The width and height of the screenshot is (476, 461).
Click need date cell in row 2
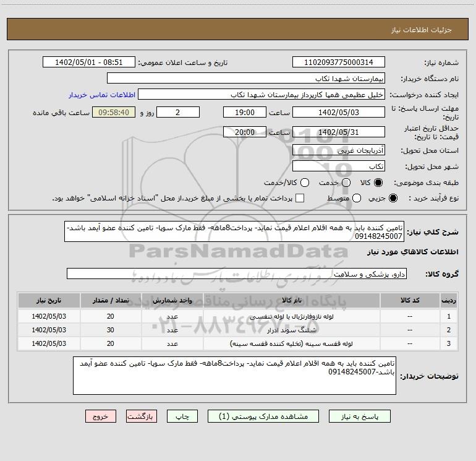coord(49,330)
